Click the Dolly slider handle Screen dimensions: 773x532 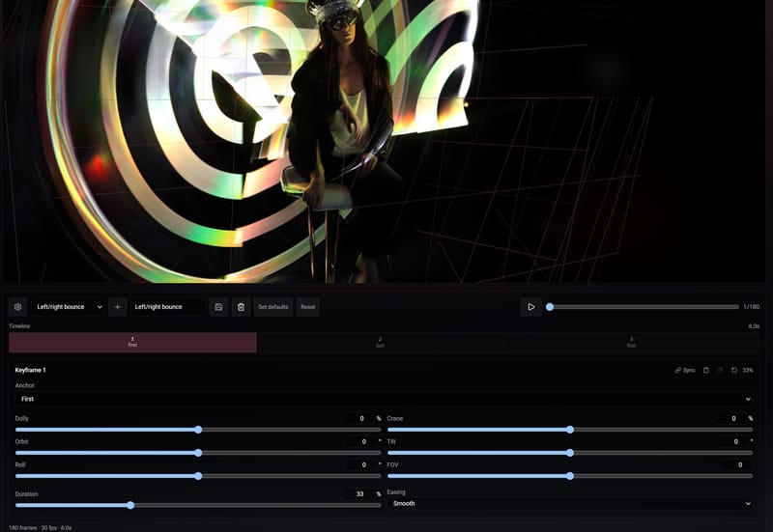(198, 430)
